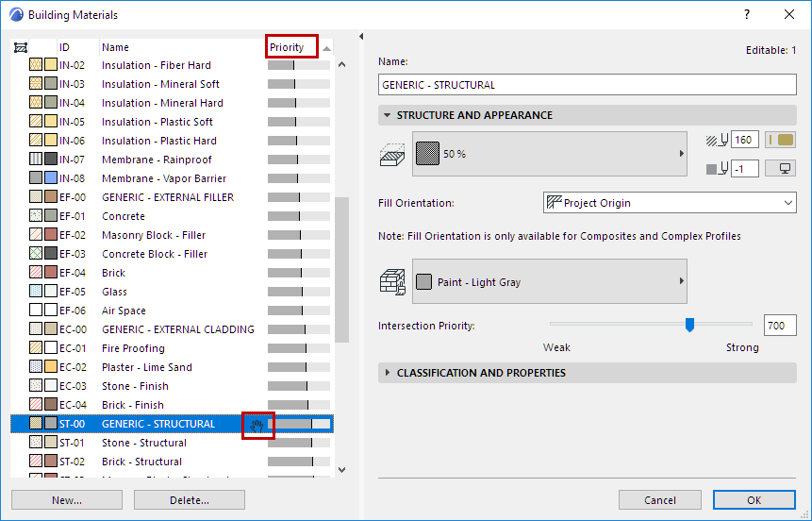Click the Paint - Light Gray surface swatch

pyautogui.click(x=423, y=282)
